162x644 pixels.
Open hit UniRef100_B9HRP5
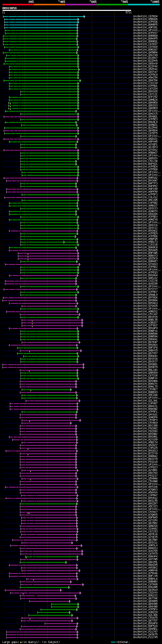point(145,25)
